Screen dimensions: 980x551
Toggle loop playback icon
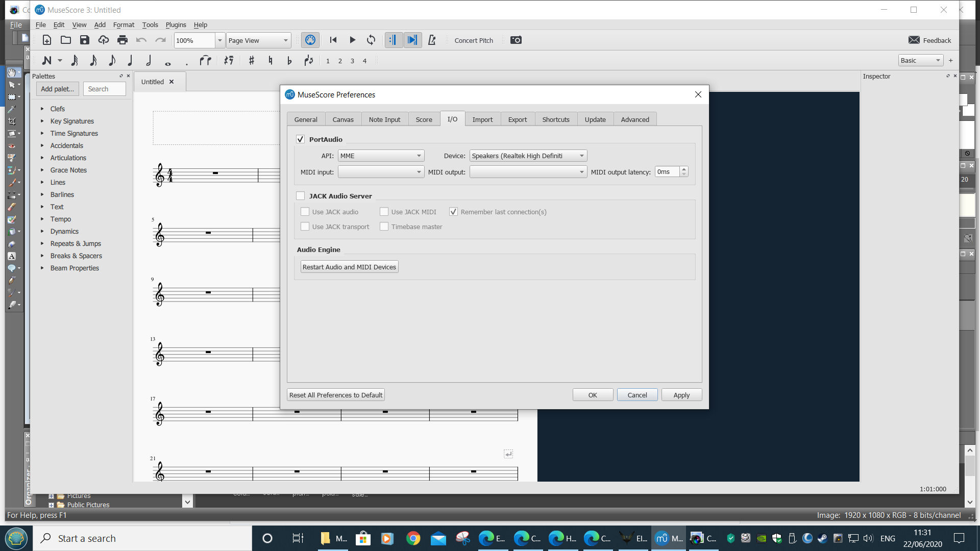(x=371, y=40)
